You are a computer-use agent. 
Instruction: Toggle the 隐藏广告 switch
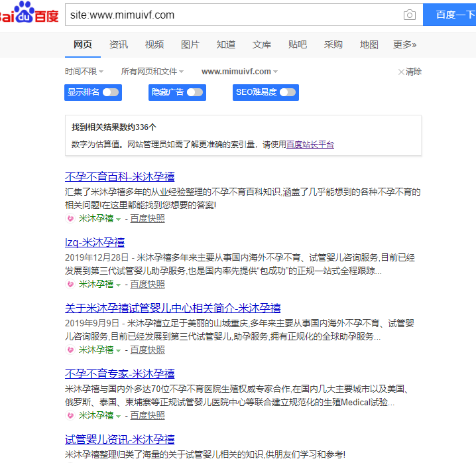click(x=195, y=92)
